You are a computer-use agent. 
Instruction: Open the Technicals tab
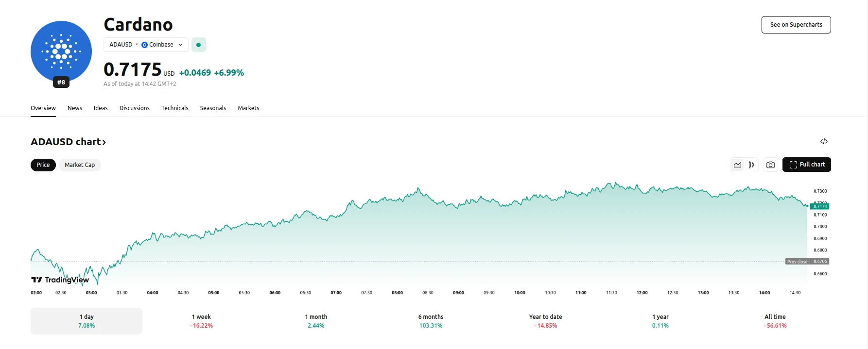pyautogui.click(x=175, y=108)
